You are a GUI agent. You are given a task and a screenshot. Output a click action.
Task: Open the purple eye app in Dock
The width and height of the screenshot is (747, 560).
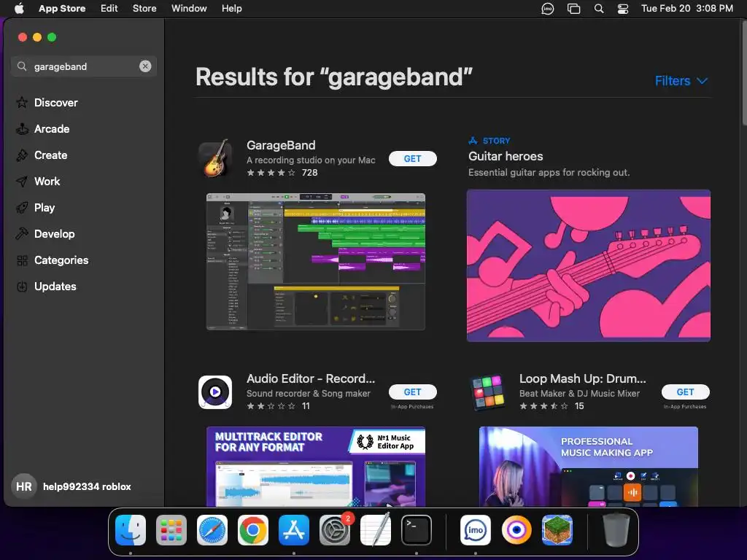click(x=516, y=530)
